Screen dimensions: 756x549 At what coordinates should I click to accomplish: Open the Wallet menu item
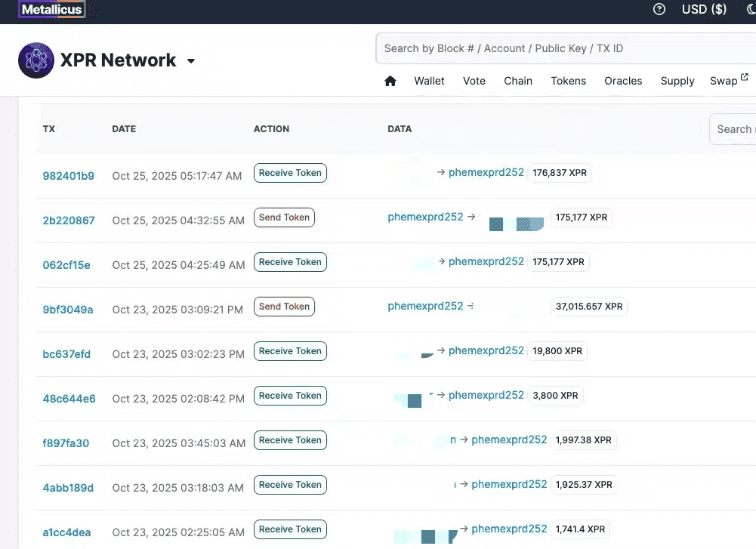click(x=429, y=81)
